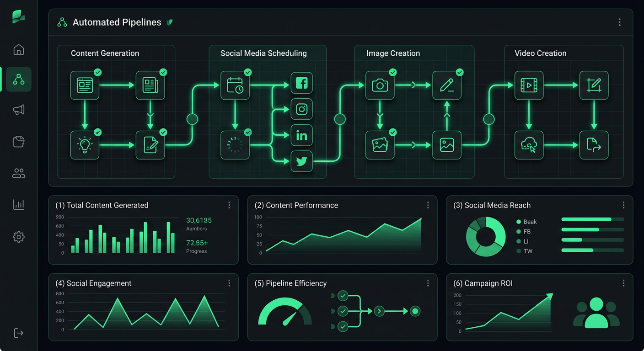Open the lightbulb idea node in Content Generation
Image resolution: width=644 pixels, height=351 pixels.
click(x=85, y=145)
